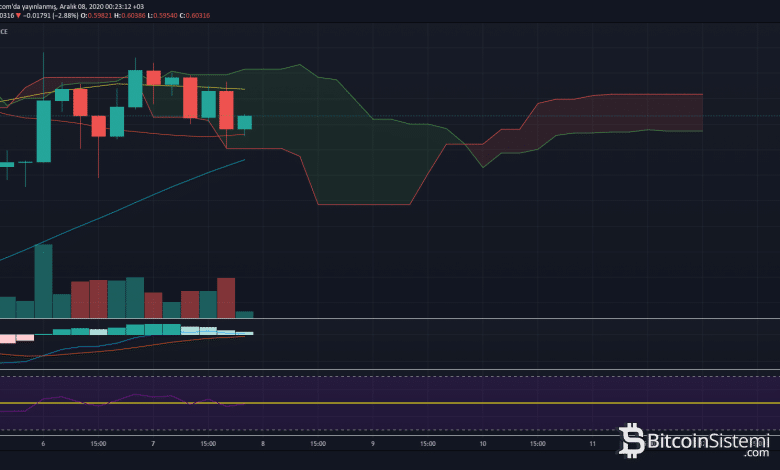Click the publish timestamp Aralık 08, 2020
Image resolution: width=780 pixels, height=470 pixels.
tap(108, 4)
